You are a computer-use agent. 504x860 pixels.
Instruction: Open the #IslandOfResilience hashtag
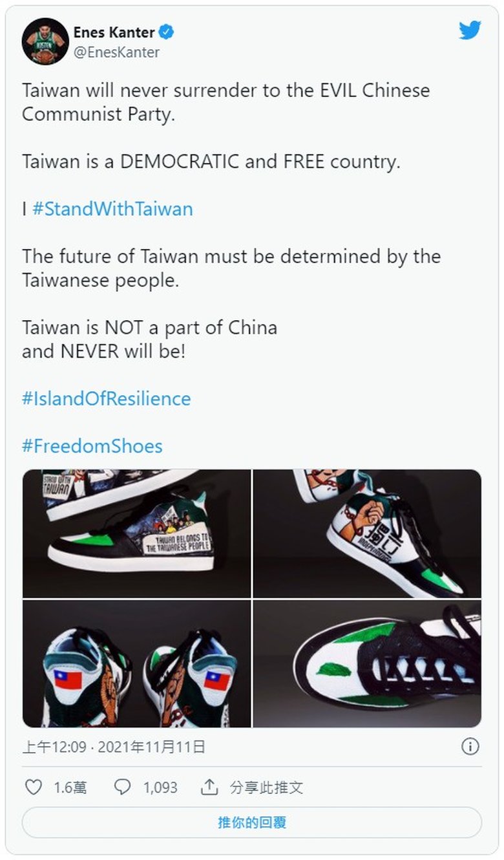coord(106,398)
